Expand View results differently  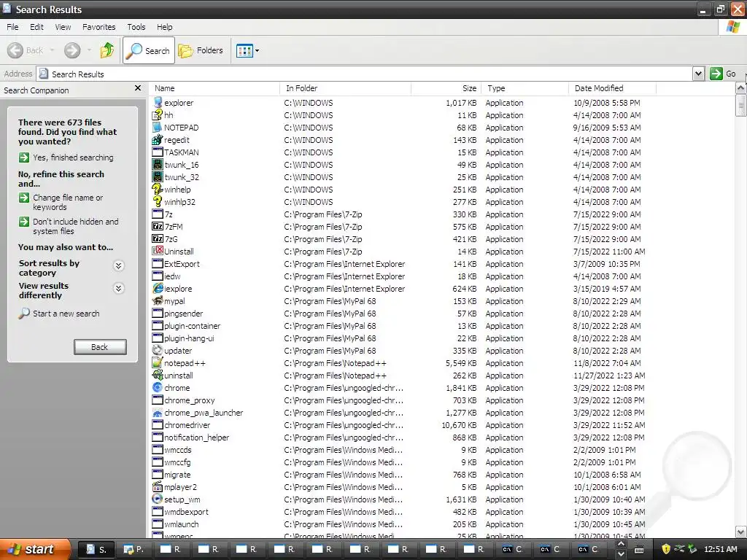click(x=119, y=288)
